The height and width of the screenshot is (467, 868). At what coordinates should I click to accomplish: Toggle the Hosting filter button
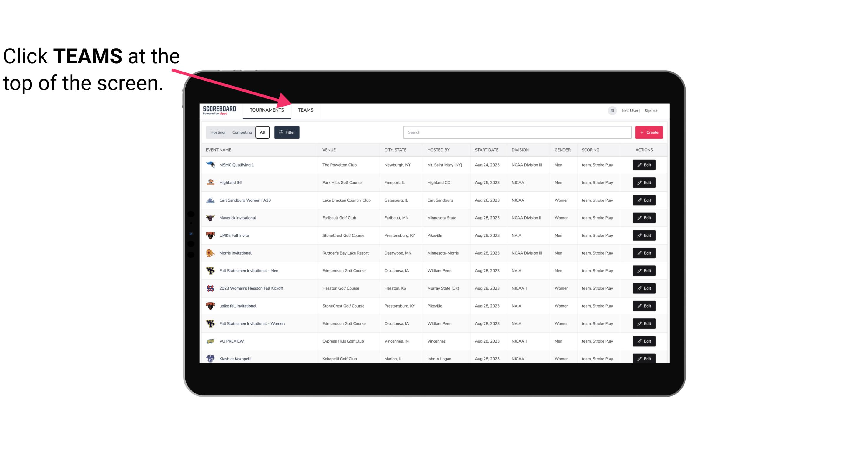pyautogui.click(x=217, y=132)
